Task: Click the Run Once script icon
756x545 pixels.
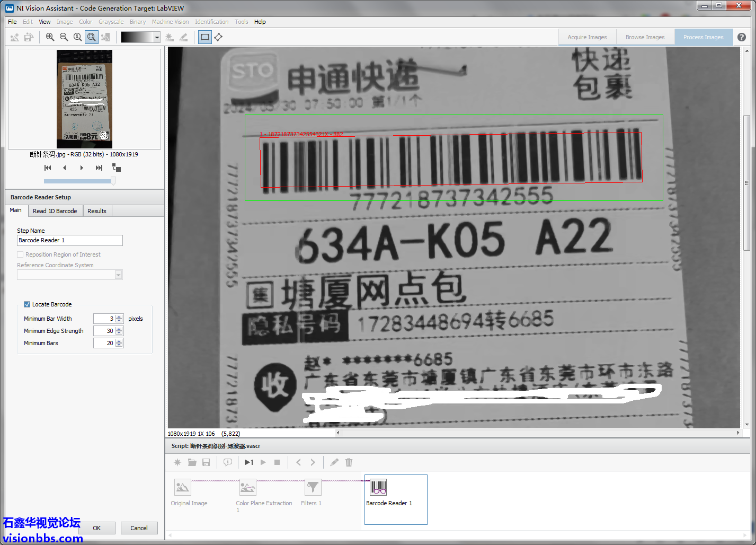Action: (249, 462)
